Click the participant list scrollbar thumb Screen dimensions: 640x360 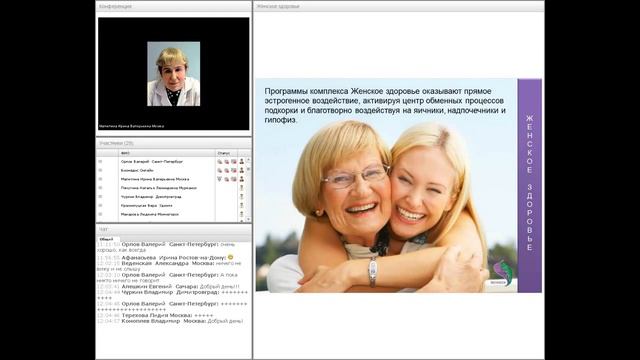(x=249, y=169)
